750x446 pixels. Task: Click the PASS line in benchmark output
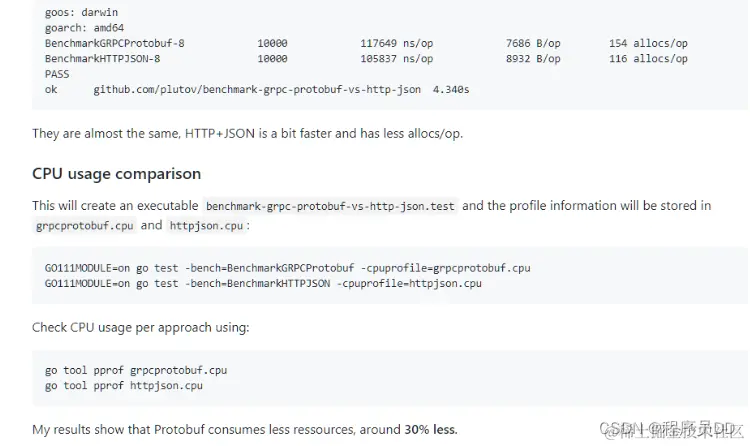click(x=57, y=74)
